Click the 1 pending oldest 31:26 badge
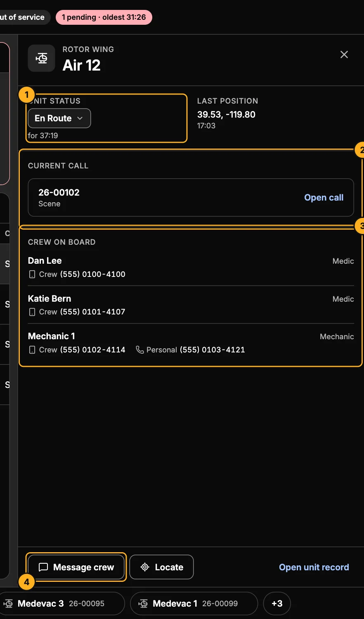This screenshot has width=364, height=619. click(x=104, y=17)
